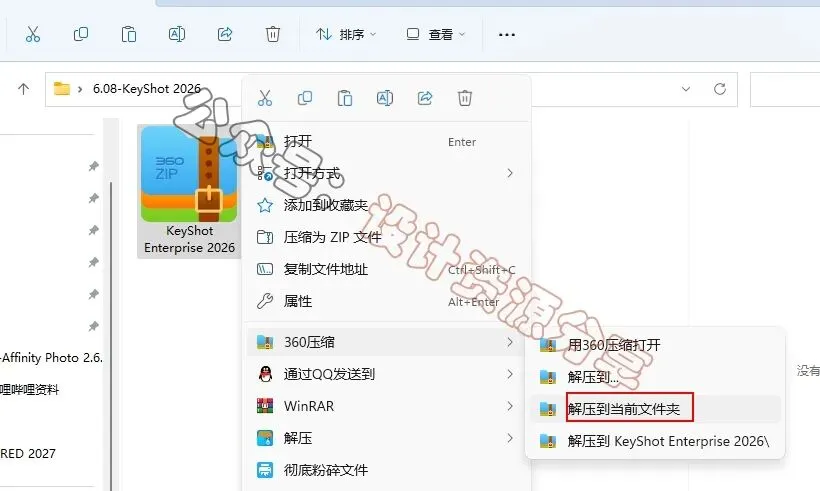Viewport: 820px width, 491px height.
Task: Click the 360压缩 menu entry
Action: pos(387,342)
